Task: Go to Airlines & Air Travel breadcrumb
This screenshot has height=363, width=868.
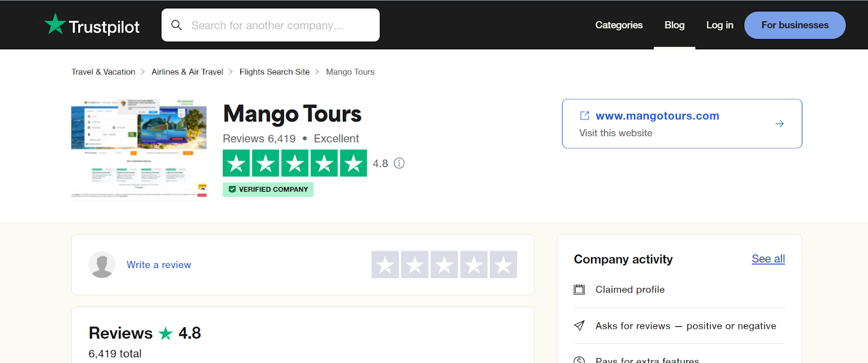Action: click(187, 72)
